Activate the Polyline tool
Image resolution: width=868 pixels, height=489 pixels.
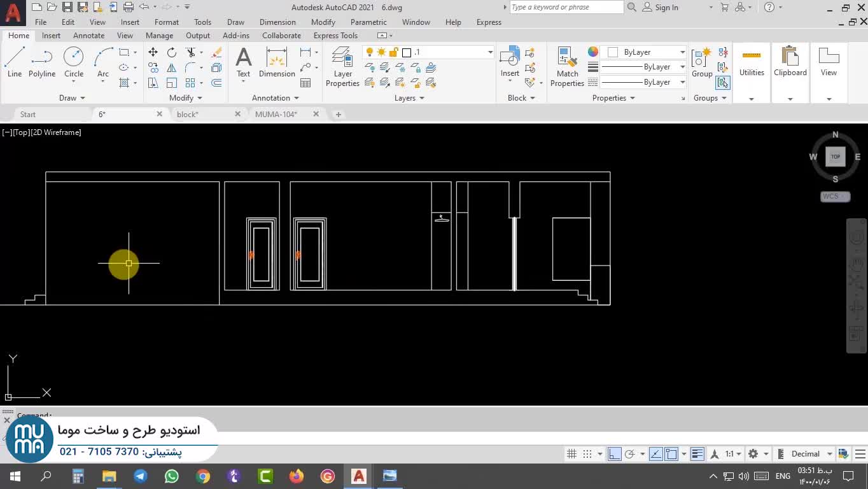[42, 62]
